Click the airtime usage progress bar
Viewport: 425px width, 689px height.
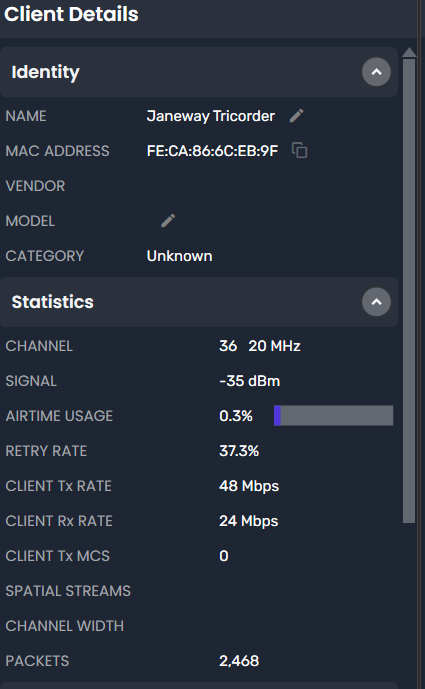(x=333, y=415)
